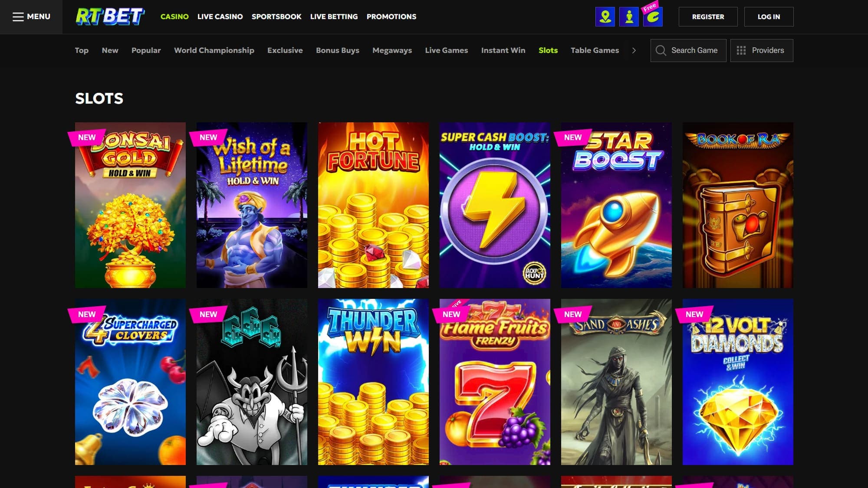Open the blue player figure icon
868x488 pixels.
pyautogui.click(x=629, y=17)
